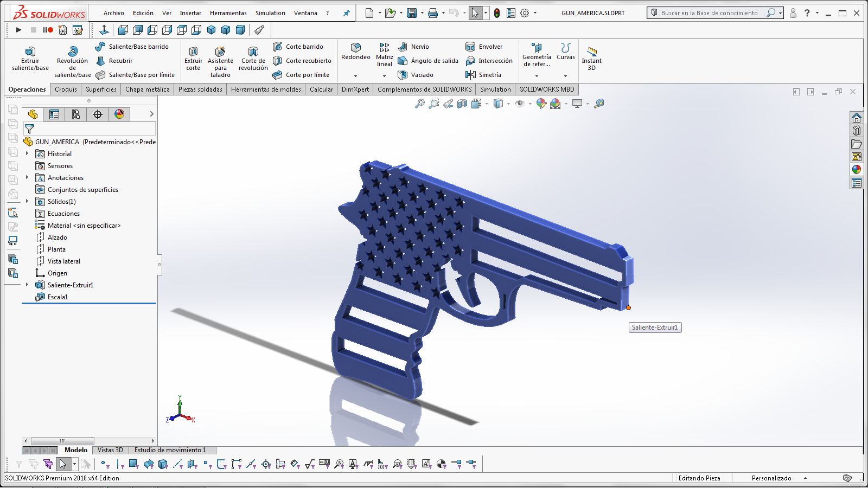Open the Herramientas menu
Viewport: 868px width, 488px height.
pos(228,13)
